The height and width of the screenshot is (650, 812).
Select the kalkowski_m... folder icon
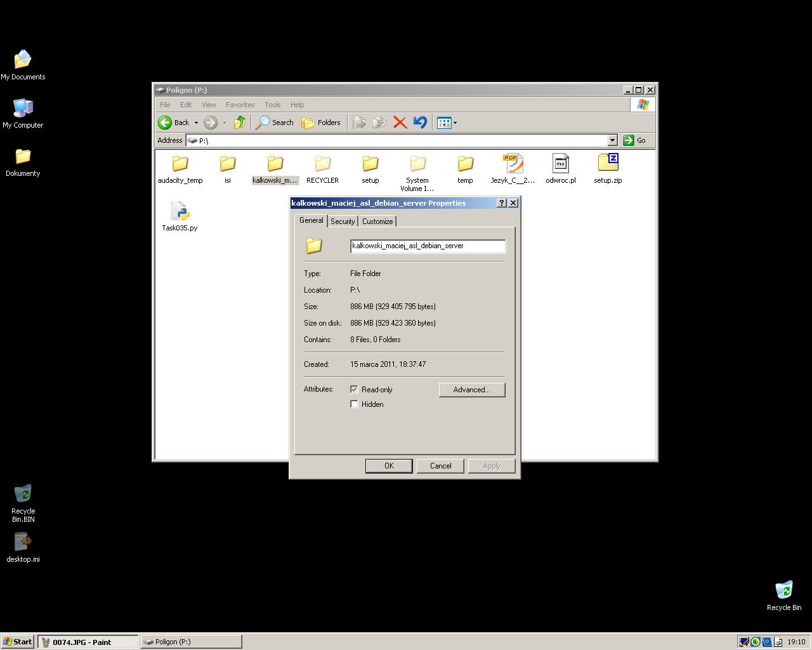tap(275, 164)
